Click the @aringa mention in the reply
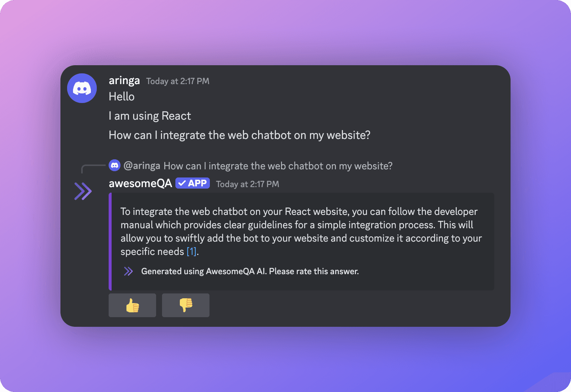The image size is (571, 392). pyautogui.click(x=143, y=166)
